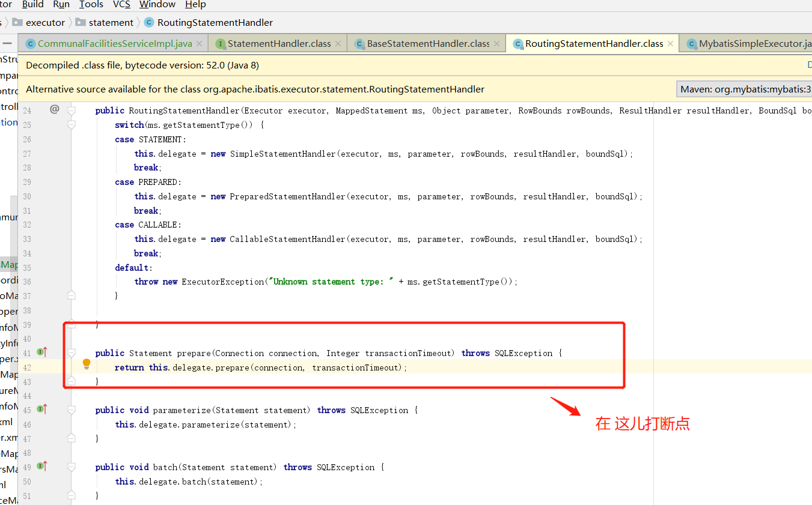This screenshot has width=812, height=505.
Task: Open the Build menu
Action: [x=32, y=5]
